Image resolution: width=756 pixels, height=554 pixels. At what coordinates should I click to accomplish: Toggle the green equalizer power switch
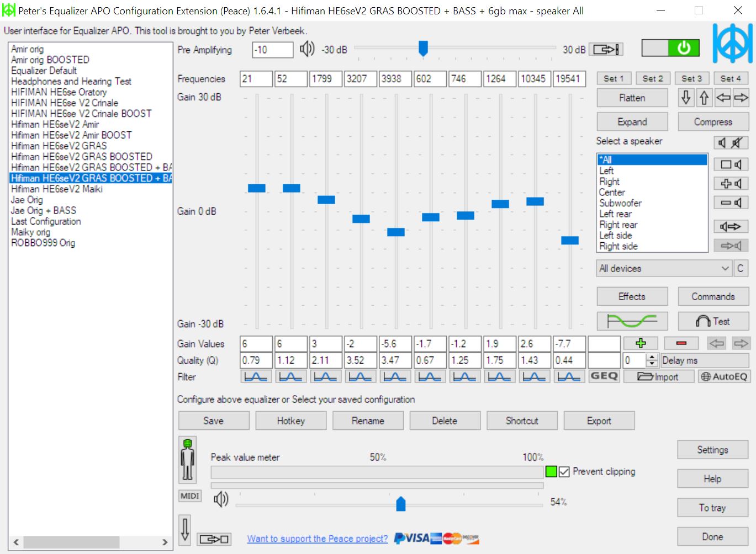(670, 48)
